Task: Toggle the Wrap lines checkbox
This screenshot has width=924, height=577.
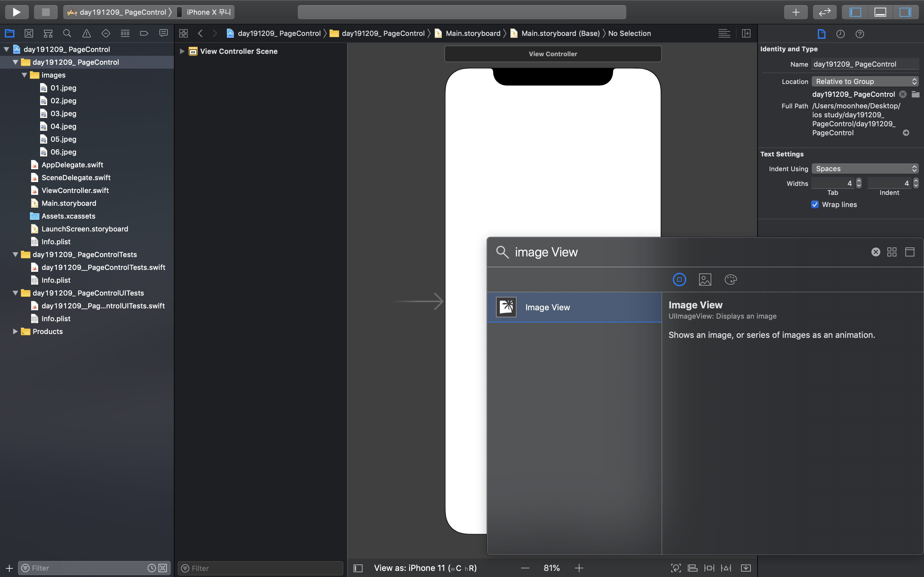Action: click(x=815, y=205)
